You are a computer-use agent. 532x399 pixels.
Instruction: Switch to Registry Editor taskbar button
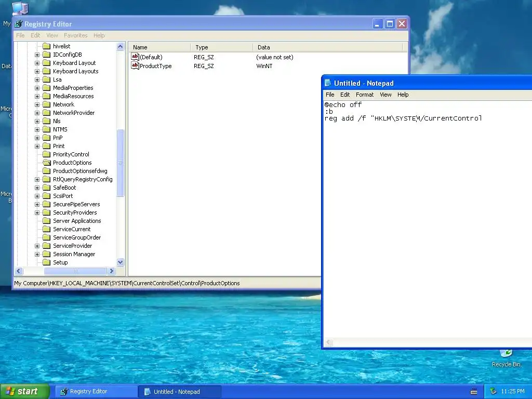point(96,392)
